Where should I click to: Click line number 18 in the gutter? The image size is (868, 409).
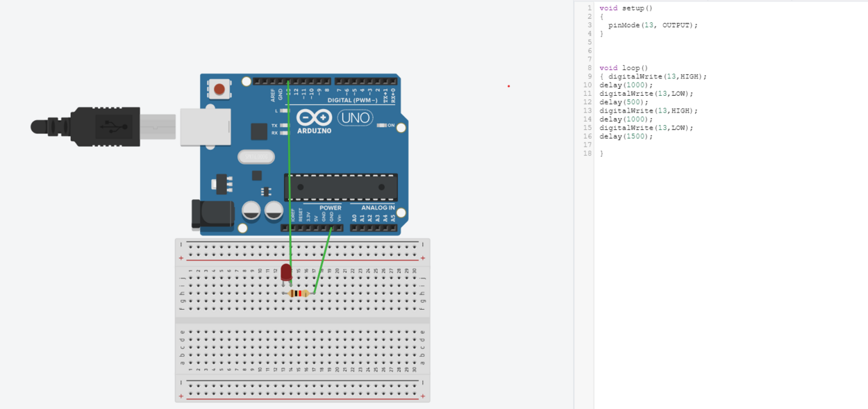tap(587, 153)
